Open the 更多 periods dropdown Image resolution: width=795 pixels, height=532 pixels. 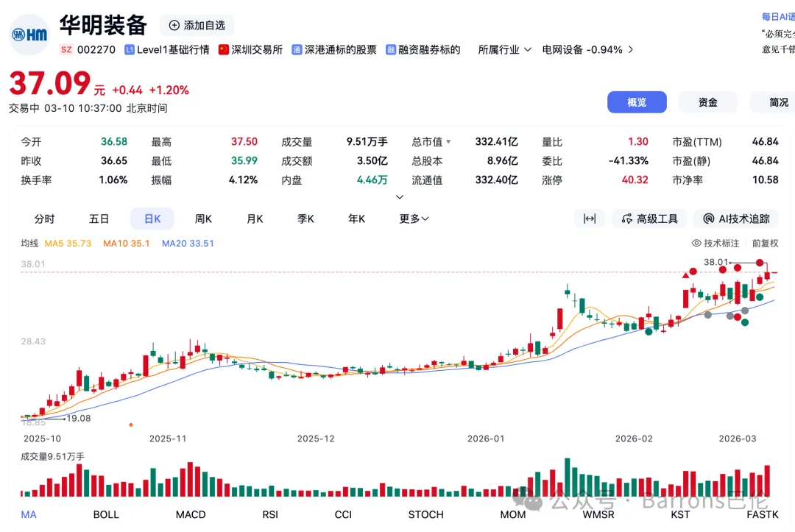(x=414, y=219)
